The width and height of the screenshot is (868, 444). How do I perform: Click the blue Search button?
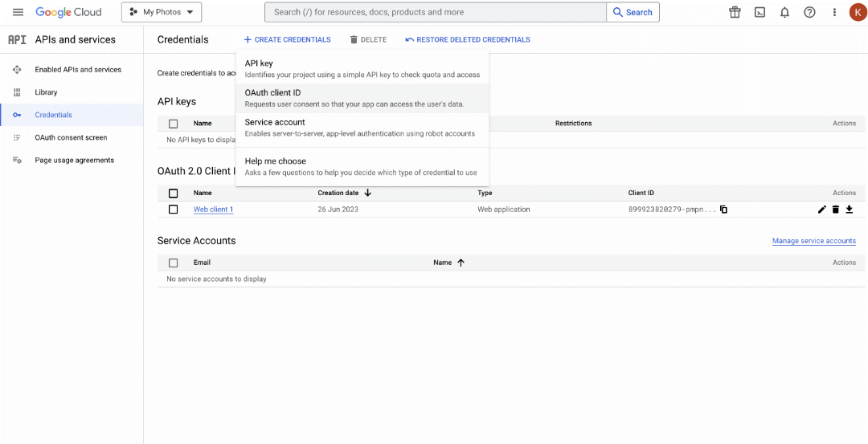point(633,12)
